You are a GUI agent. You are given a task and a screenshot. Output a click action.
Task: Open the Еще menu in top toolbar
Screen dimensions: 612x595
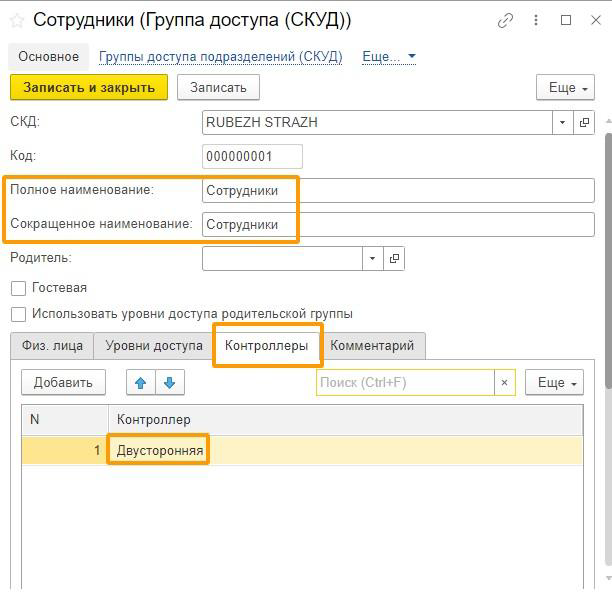coord(565,88)
